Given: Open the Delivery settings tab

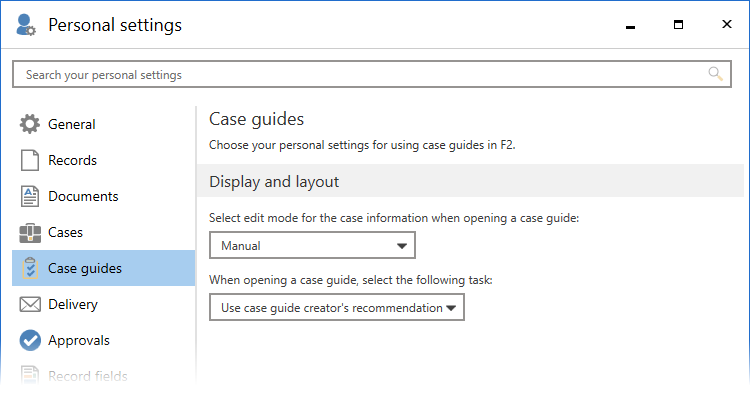Looking at the screenshot, I should pyautogui.click(x=73, y=305).
